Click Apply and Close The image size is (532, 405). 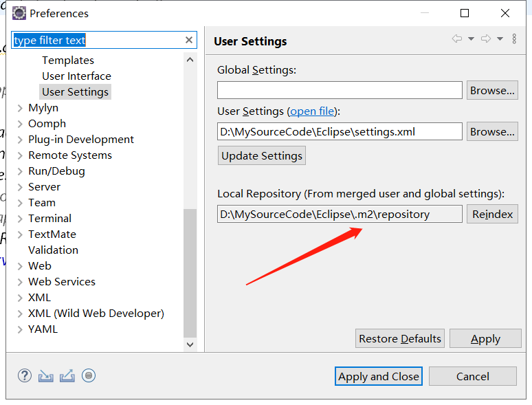pos(379,376)
